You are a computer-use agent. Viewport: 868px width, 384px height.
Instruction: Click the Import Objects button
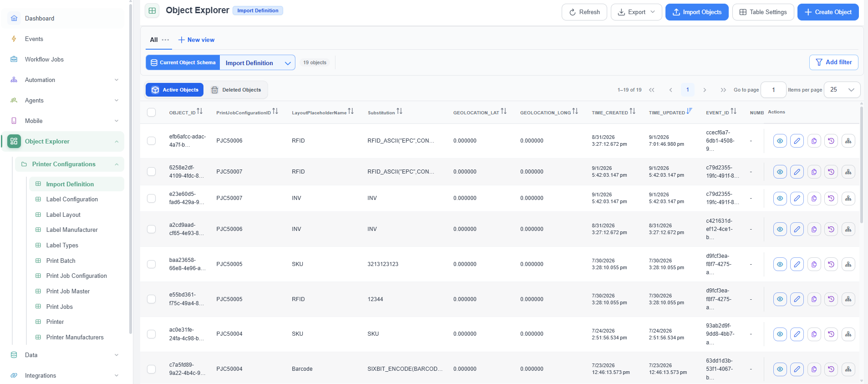coord(697,12)
